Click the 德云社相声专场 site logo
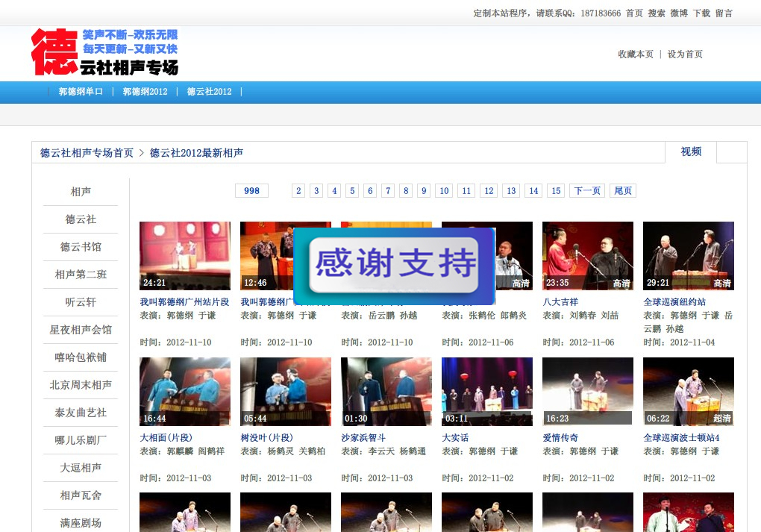761x532 pixels. 105,51
